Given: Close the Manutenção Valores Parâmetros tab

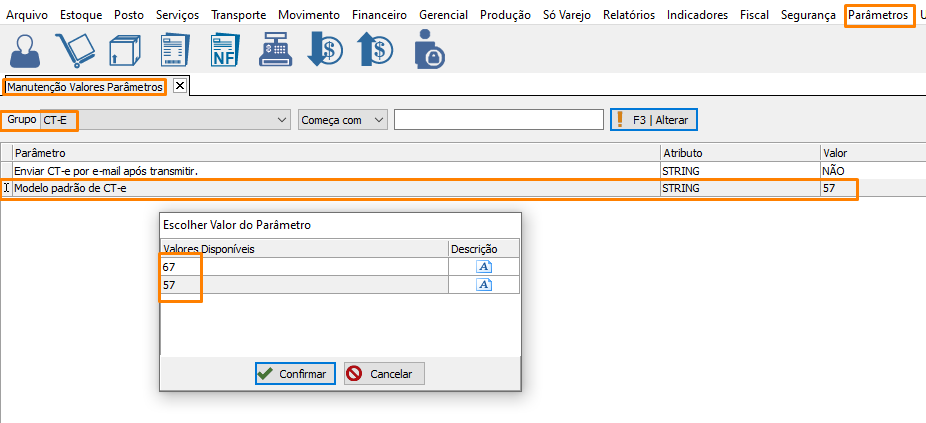Looking at the screenshot, I should [180, 86].
